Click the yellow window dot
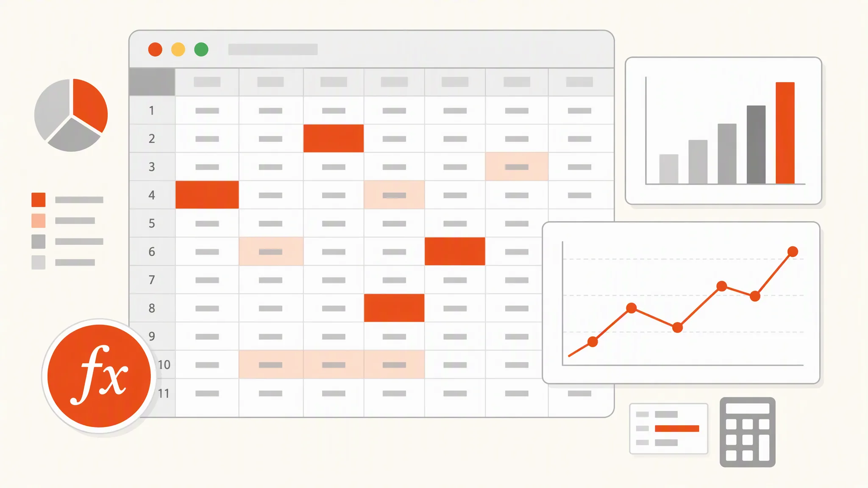Viewport: 868px width, 488px height. click(x=178, y=50)
